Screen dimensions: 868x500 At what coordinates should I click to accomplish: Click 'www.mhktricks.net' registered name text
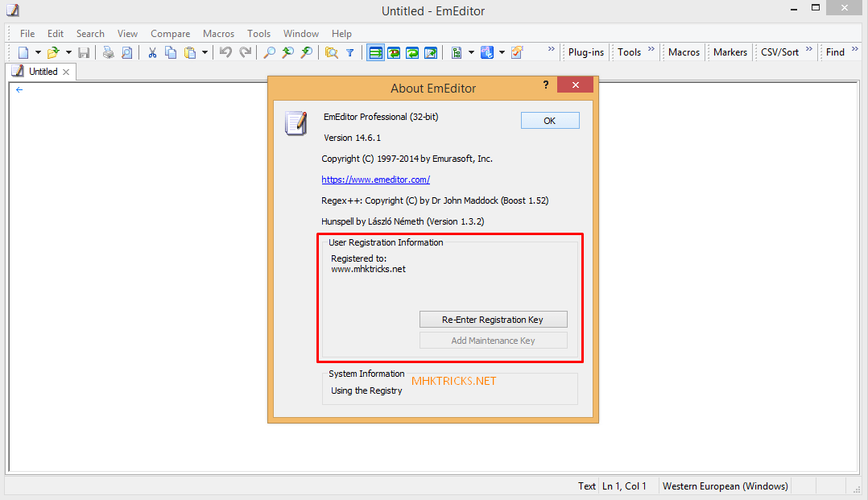pyautogui.click(x=368, y=269)
